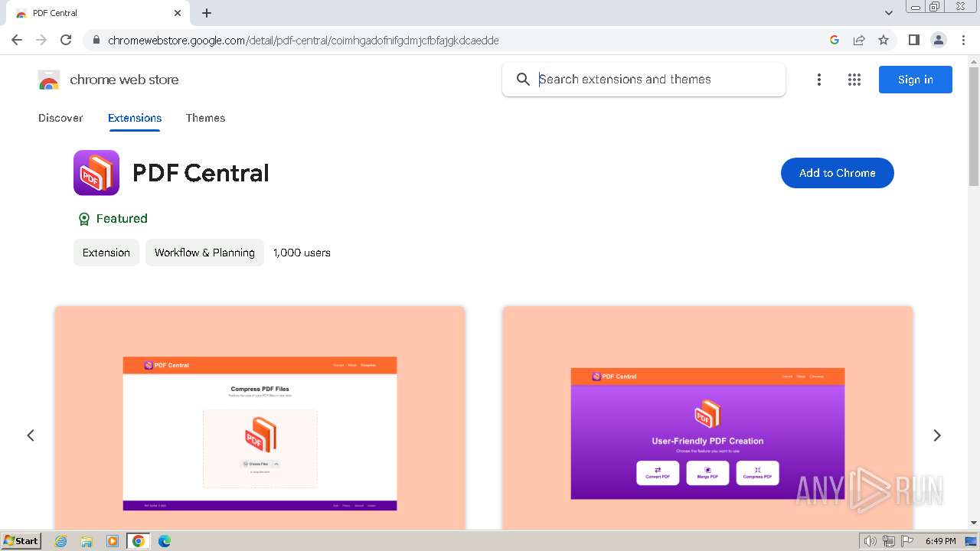Open the volume control tray icon

[871, 541]
